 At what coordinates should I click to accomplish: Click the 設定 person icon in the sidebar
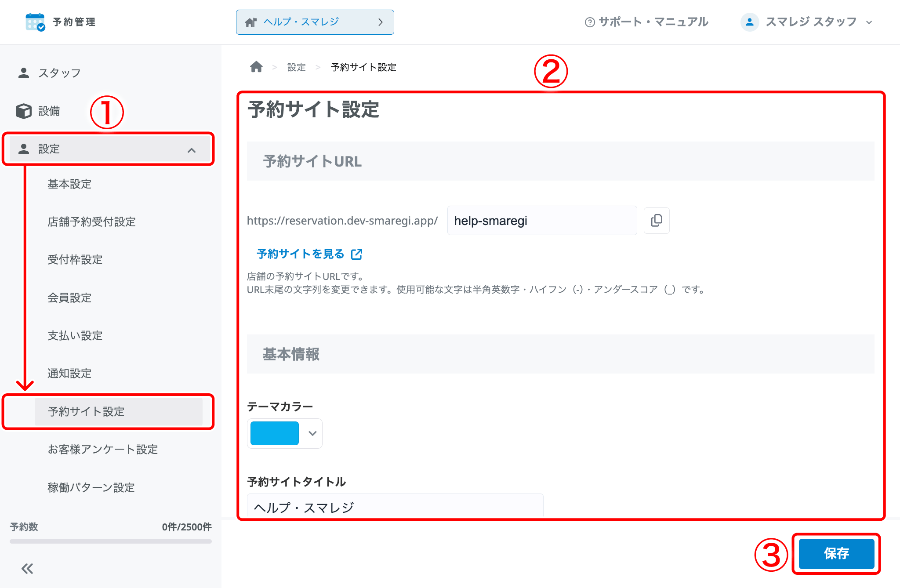click(x=24, y=149)
